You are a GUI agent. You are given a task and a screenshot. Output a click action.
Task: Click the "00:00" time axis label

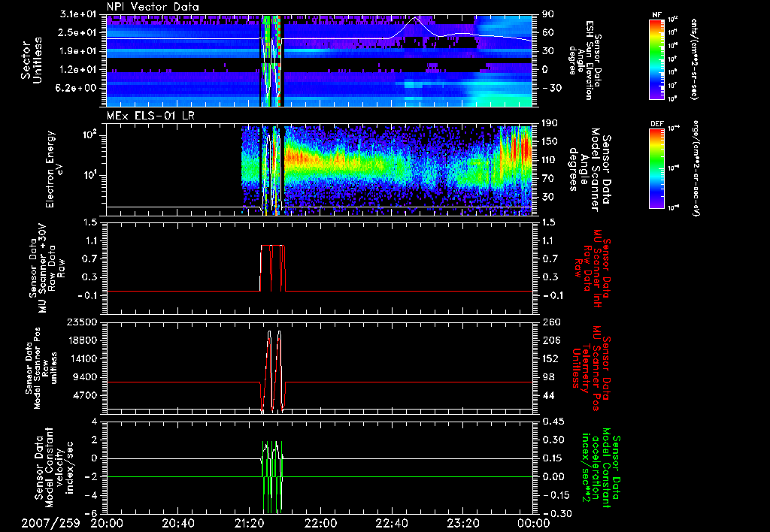(535, 523)
